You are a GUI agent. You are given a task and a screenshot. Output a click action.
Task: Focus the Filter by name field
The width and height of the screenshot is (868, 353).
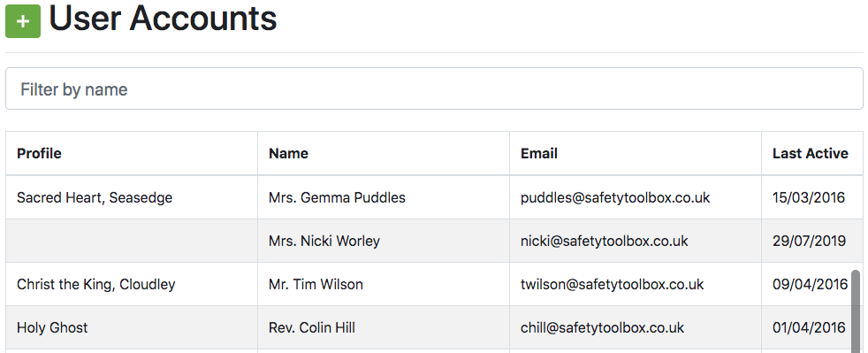tap(434, 88)
